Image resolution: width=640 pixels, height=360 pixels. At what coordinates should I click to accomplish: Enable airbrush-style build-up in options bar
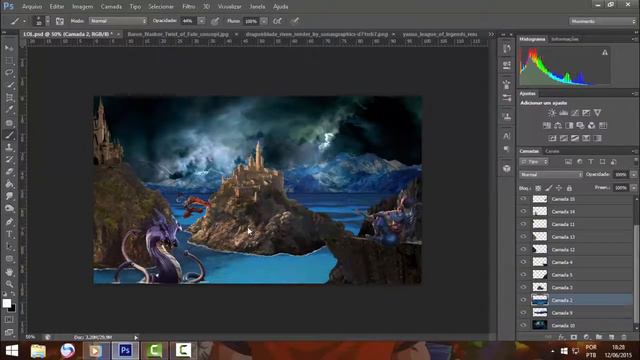coord(277,21)
